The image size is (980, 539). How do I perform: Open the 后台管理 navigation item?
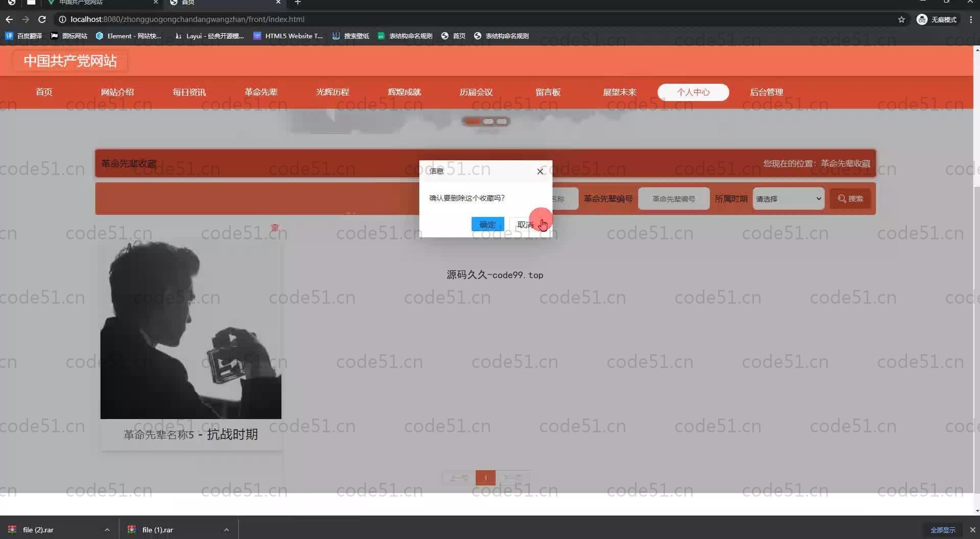pos(766,92)
